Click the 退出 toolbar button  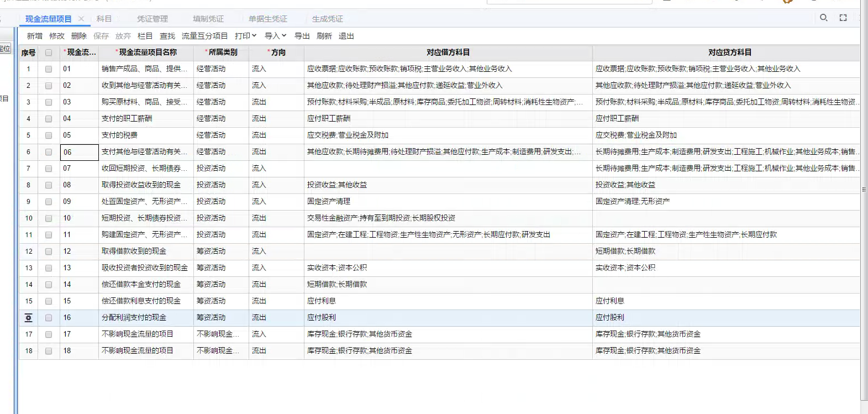[346, 36]
